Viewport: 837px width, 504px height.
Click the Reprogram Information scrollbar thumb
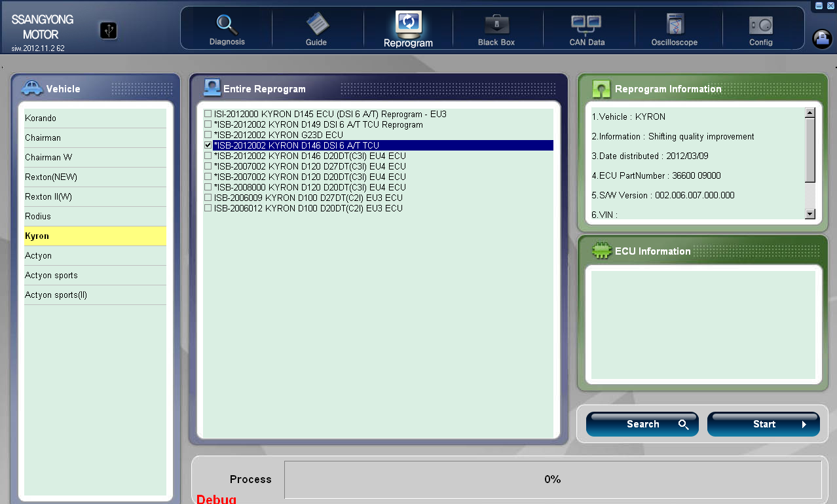point(810,150)
